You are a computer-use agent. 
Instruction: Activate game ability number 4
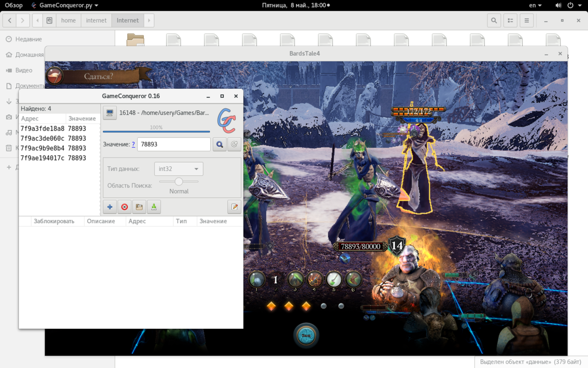tap(315, 279)
